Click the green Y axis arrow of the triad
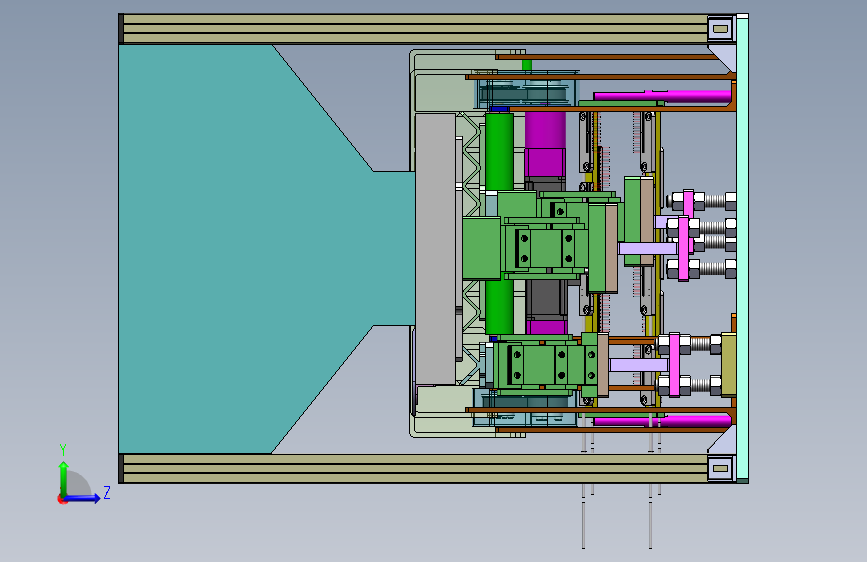Viewport: 867px width, 562px height. click(64, 478)
